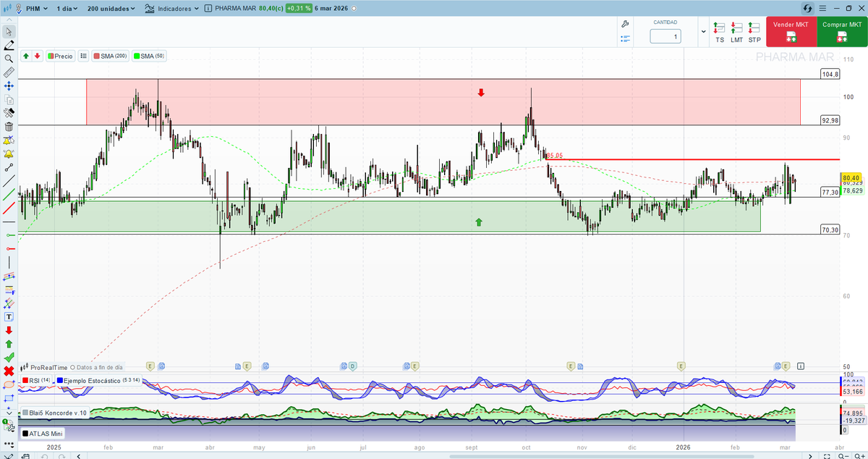Select the ruler measurement tool
868x459 pixels.
(x=9, y=72)
